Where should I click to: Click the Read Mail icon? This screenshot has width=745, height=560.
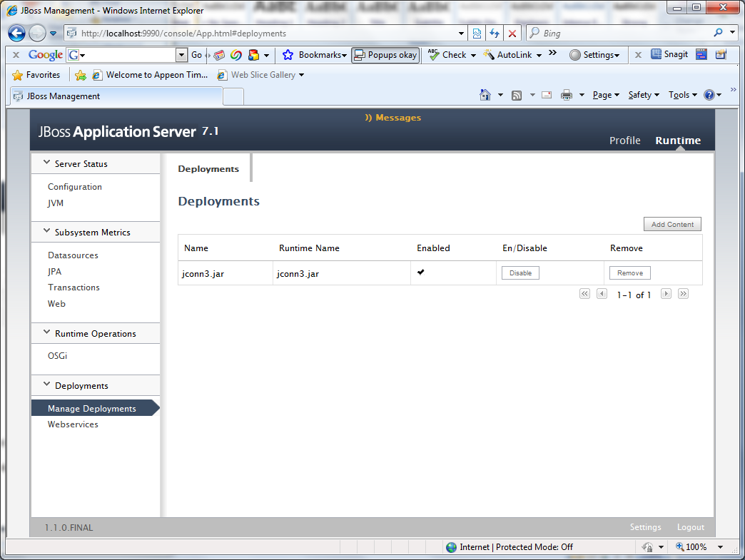547,95
